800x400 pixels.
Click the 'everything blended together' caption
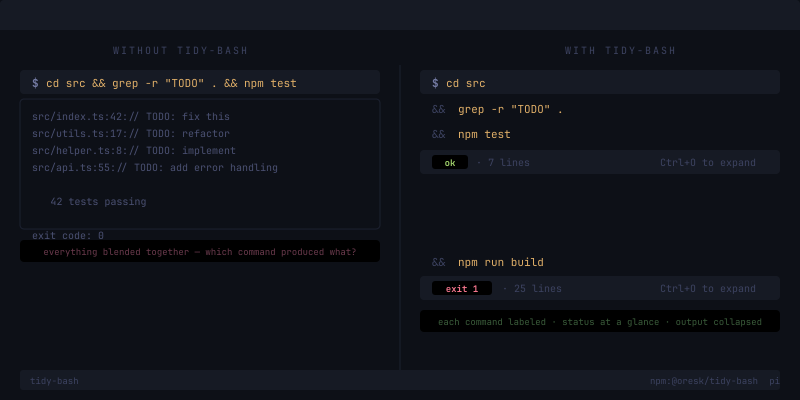[200, 252]
